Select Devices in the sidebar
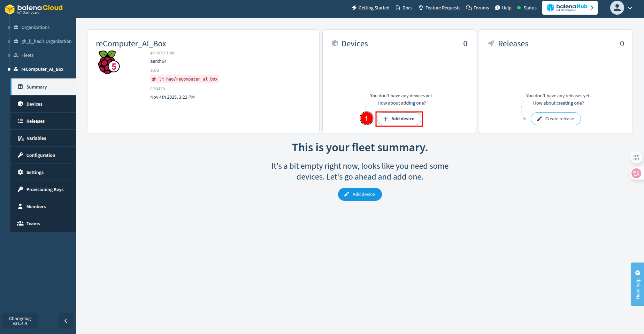This screenshot has height=334, width=644. (x=34, y=104)
